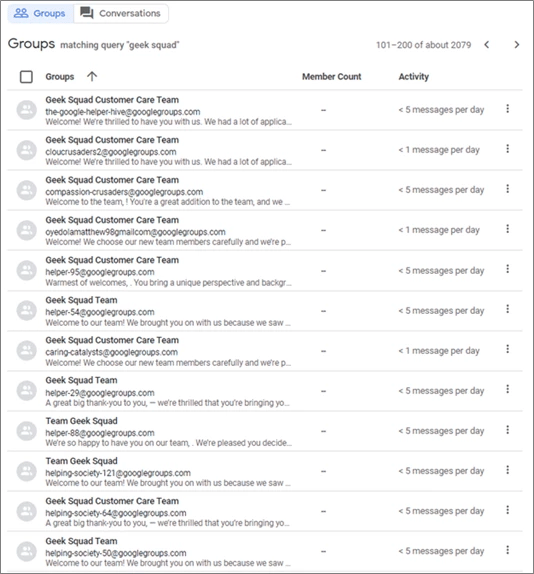Screen dimensions: 534x574
Task: Tick the select-all groups checkbox
Action: (26, 77)
